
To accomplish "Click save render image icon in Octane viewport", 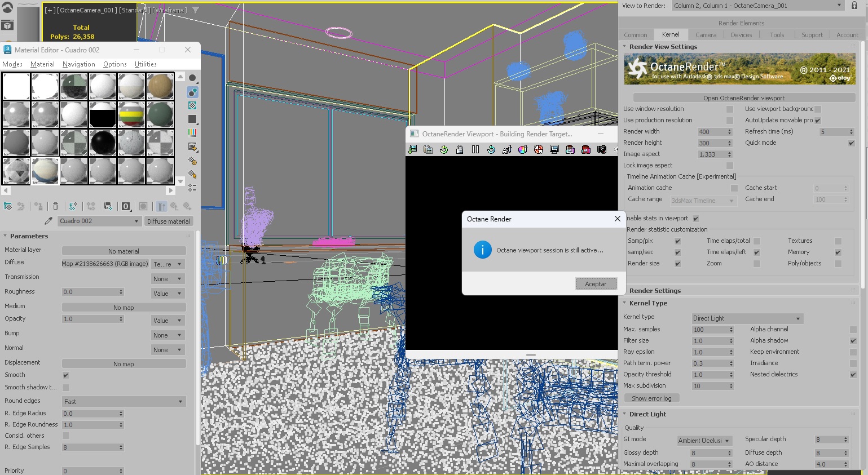I will click(x=412, y=149).
